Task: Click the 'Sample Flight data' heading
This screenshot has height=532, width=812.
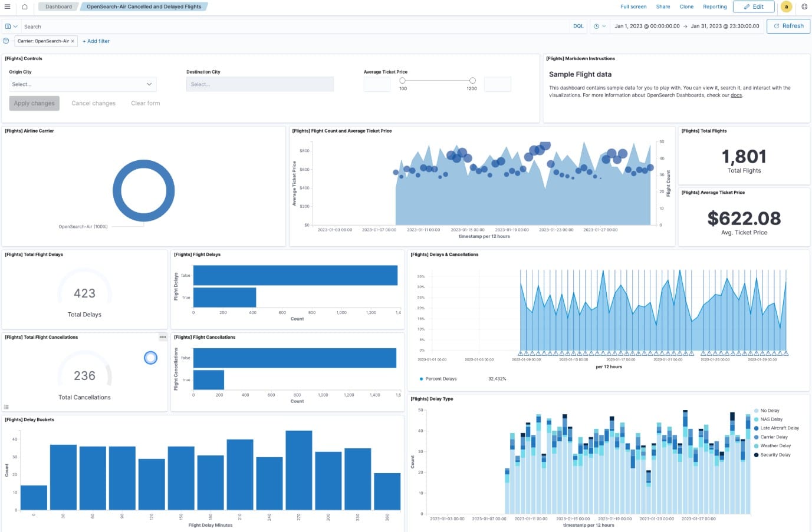Action: 580,75
